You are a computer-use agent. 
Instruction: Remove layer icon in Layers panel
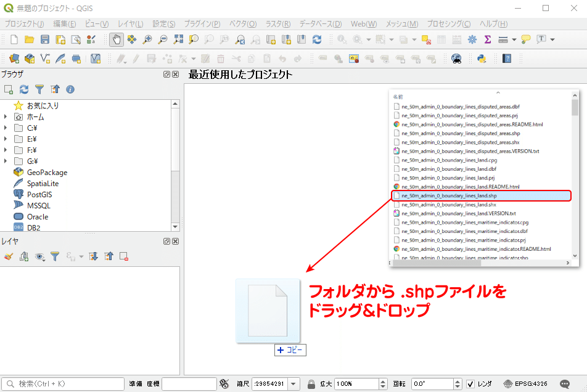pyautogui.click(x=124, y=256)
